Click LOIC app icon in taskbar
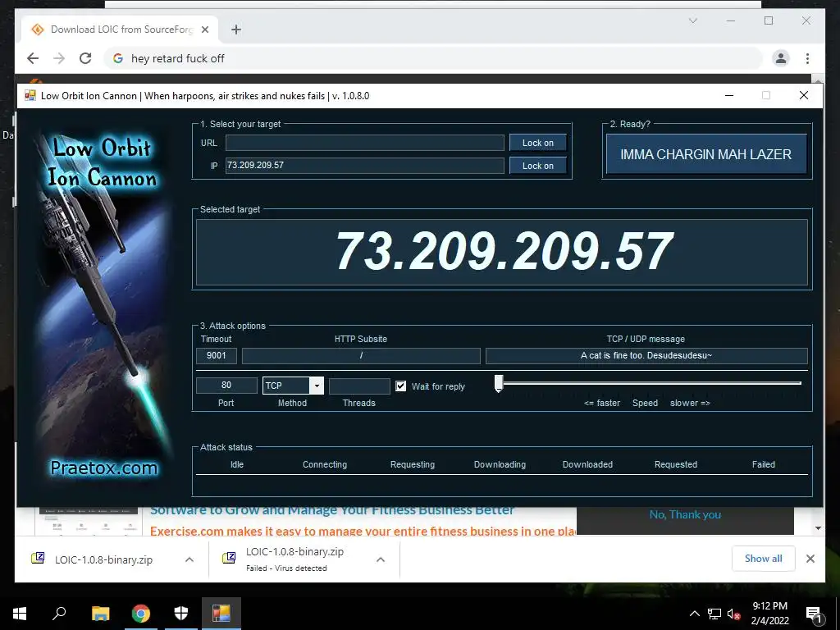This screenshot has height=630, width=840. pyautogui.click(x=221, y=614)
